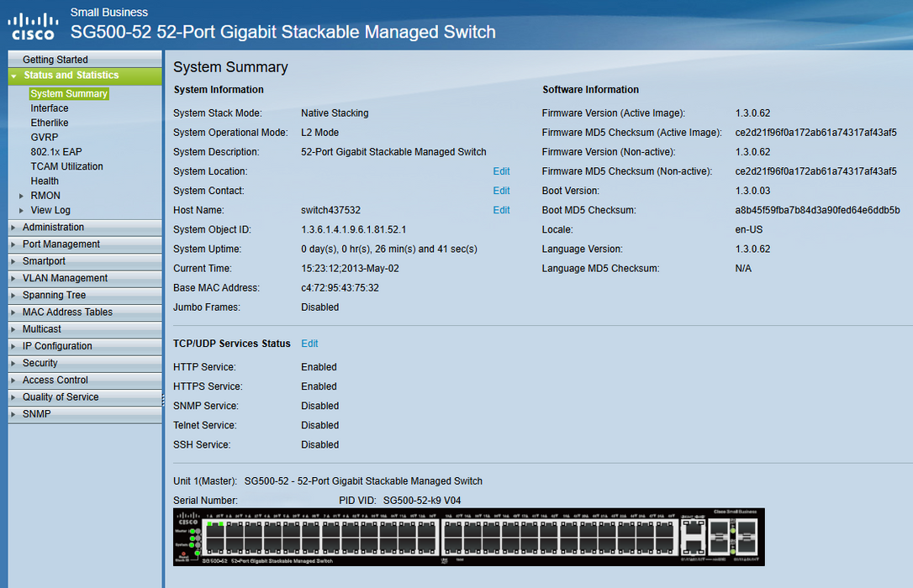This screenshot has width=913, height=588.
Task: Click the HTTPS Service Enabled value
Action: [x=319, y=386]
